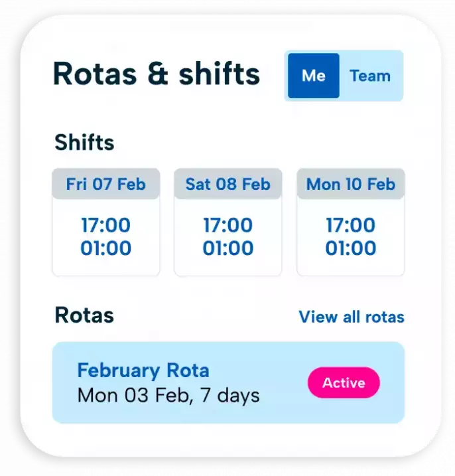Screen dimensions: 455x476
Task: Open the February Rota title
Action: point(143,370)
